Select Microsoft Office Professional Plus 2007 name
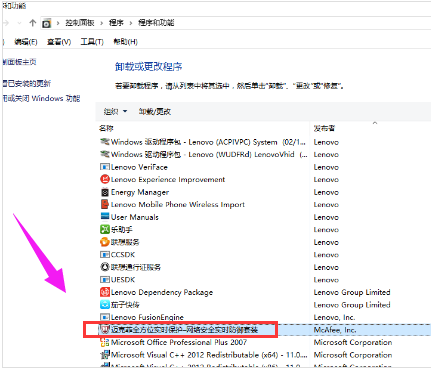 pyautogui.click(x=179, y=342)
